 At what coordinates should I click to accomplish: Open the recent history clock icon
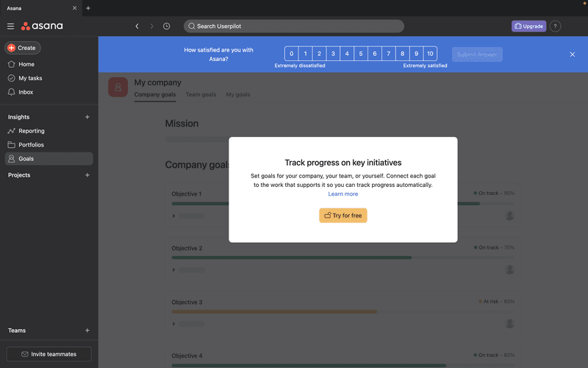pyautogui.click(x=167, y=26)
